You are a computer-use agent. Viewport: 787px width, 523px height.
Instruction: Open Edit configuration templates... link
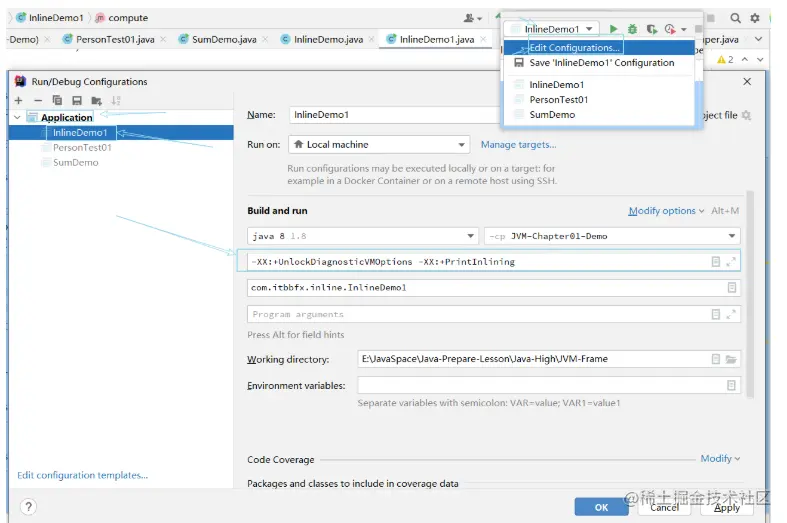83,475
